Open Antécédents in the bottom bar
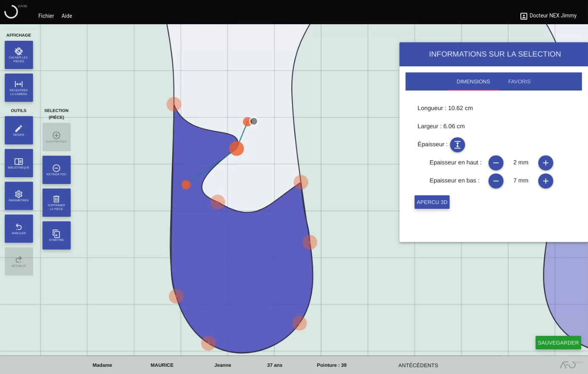588x374 pixels. click(x=418, y=365)
